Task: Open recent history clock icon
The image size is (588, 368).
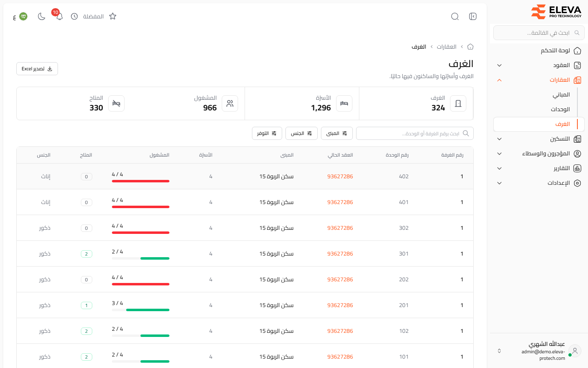Action: click(x=74, y=16)
